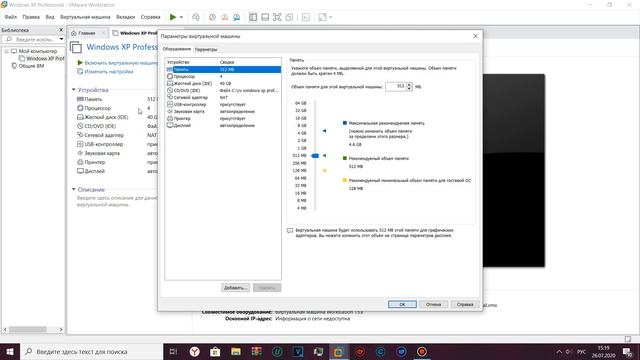The height and width of the screenshot is (360, 640).
Task: Click VMware Workstation taskbar icon
Action: click(338, 351)
